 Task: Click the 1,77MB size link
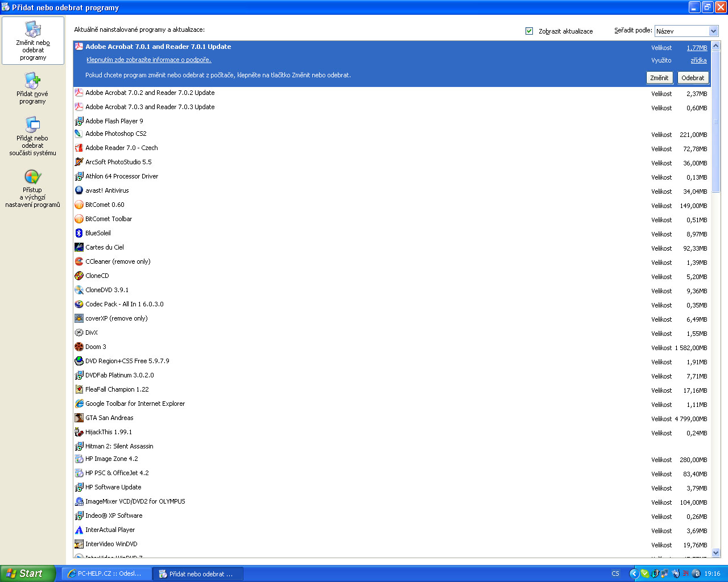697,48
